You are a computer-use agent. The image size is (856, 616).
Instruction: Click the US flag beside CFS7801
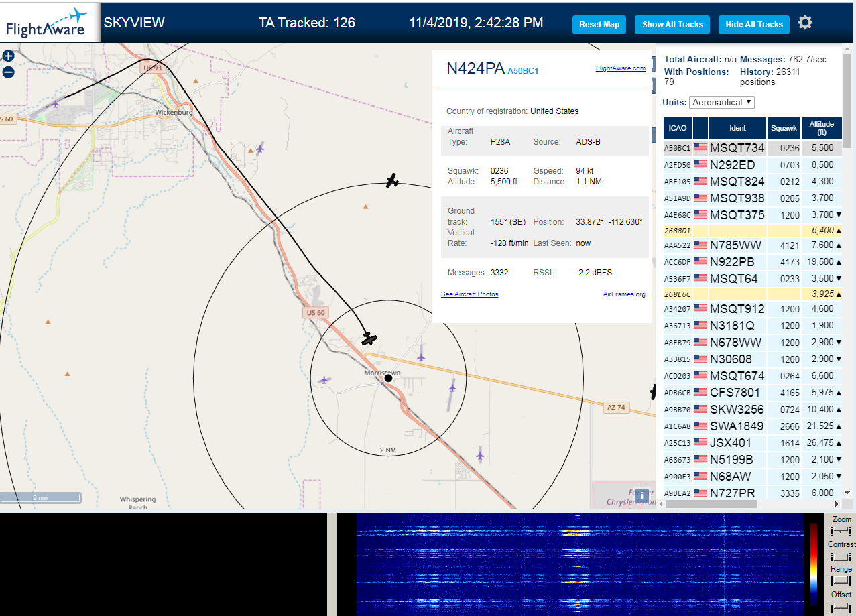(700, 392)
